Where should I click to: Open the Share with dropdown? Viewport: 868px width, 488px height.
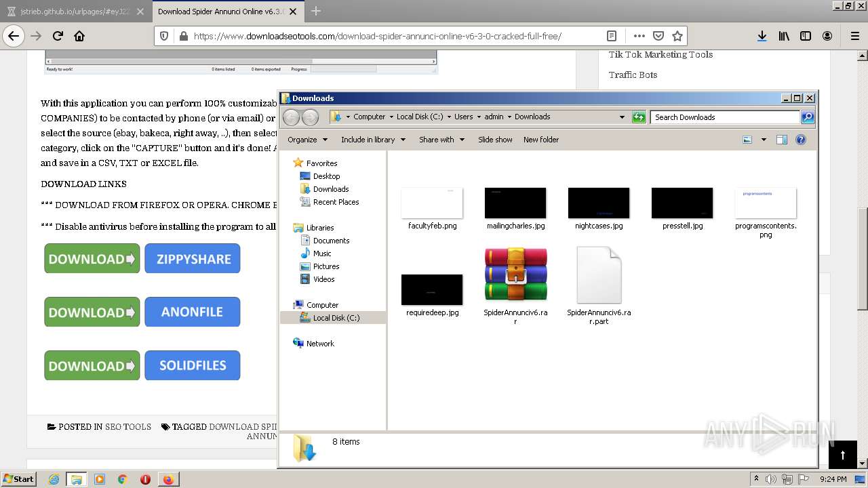pos(441,140)
